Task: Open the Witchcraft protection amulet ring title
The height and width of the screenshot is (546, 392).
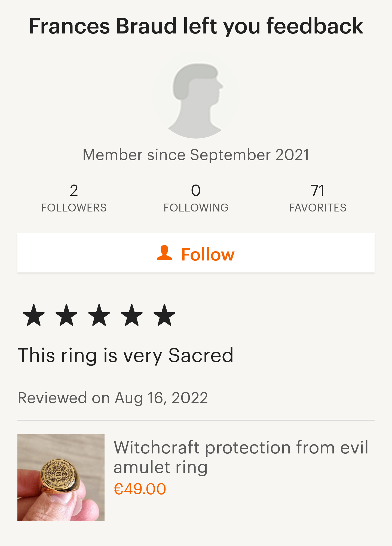Action: click(241, 457)
